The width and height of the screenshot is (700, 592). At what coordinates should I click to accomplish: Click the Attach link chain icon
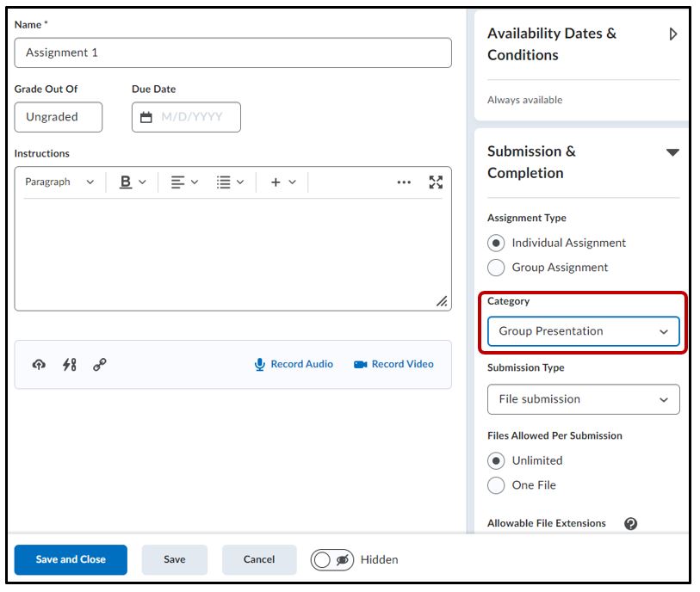coord(99,365)
